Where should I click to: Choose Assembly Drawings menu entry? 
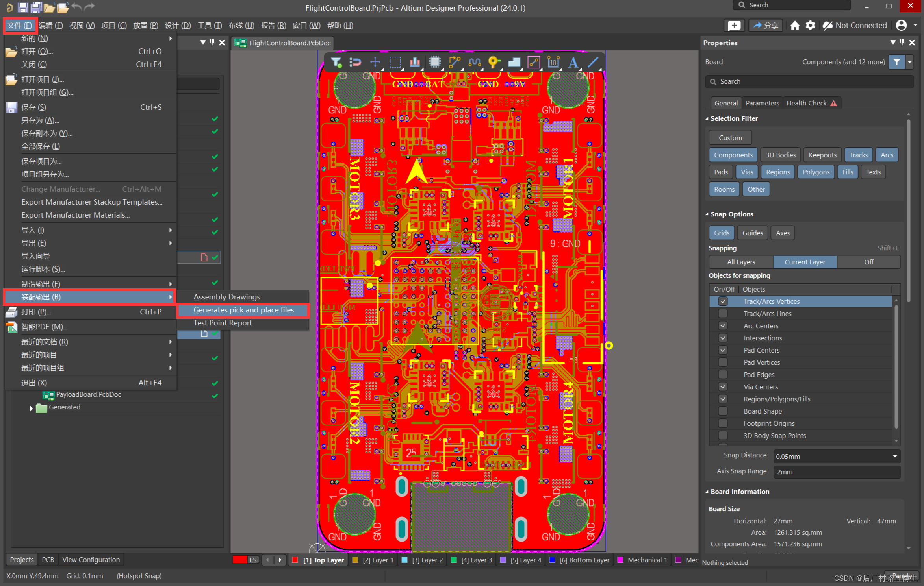pyautogui.click(x=226, y=297)
